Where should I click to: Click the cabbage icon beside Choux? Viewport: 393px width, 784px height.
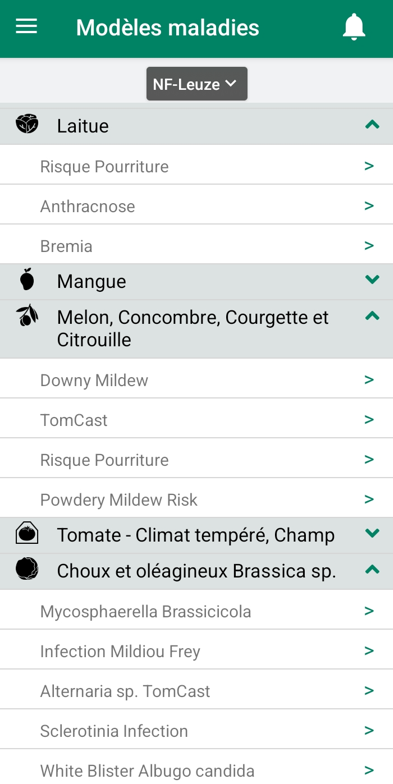pos(27,569)
